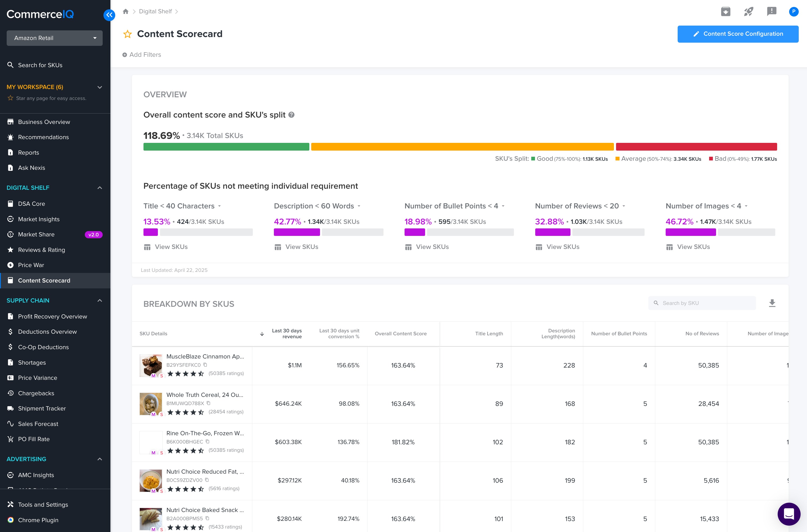
Task: View SKUs for Number of Images < 4
Action: (688, 247)
